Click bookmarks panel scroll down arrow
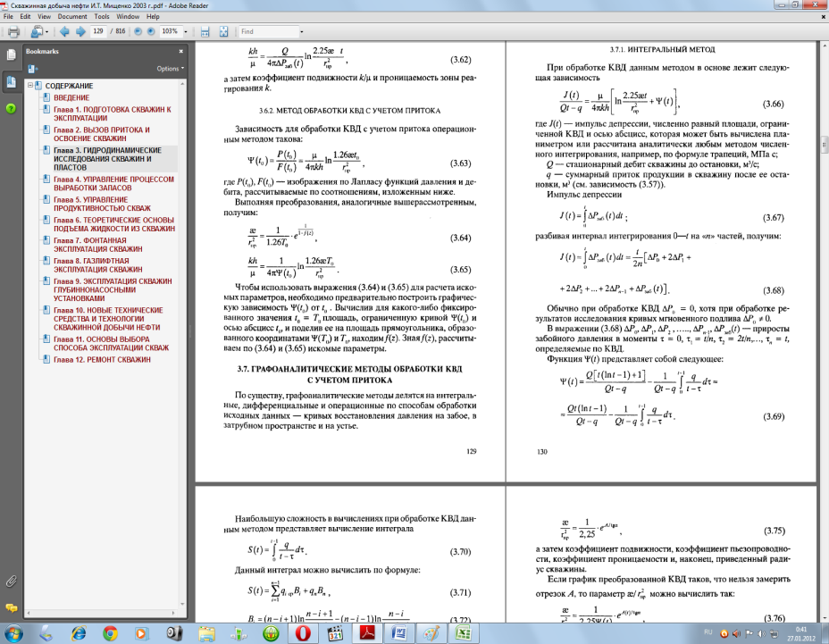Screen dimensions: 829x644 pos(182,605)
